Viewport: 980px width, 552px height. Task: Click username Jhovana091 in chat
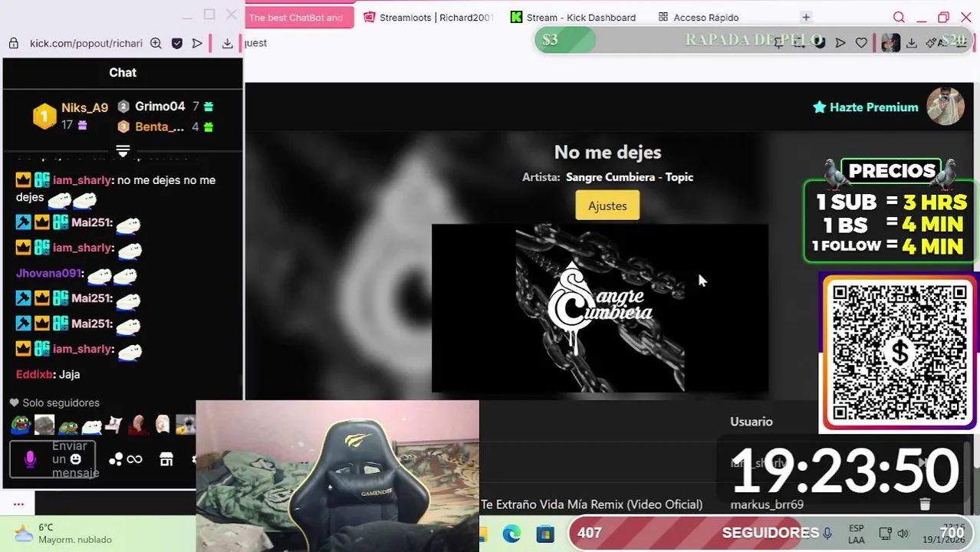(x=48, y=273)
